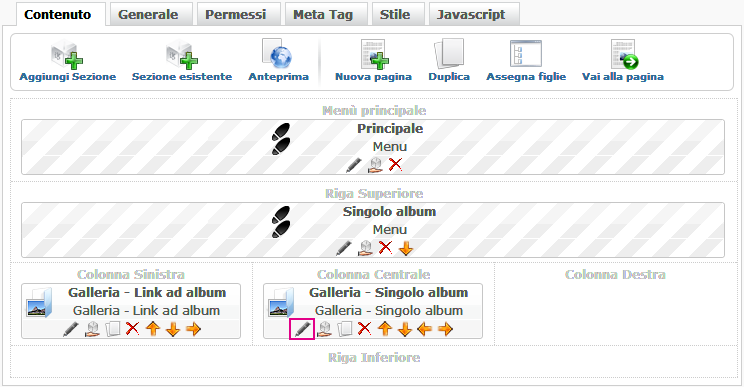Image resolution: width=744 pixels, height=387 pixels.
Task: Select the Javascript tab
Action: click(x=471, y=14)
